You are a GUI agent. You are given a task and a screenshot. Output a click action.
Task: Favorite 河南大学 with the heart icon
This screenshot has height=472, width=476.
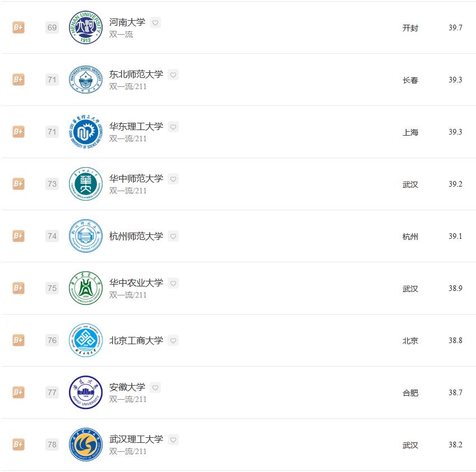coord(155,22)
